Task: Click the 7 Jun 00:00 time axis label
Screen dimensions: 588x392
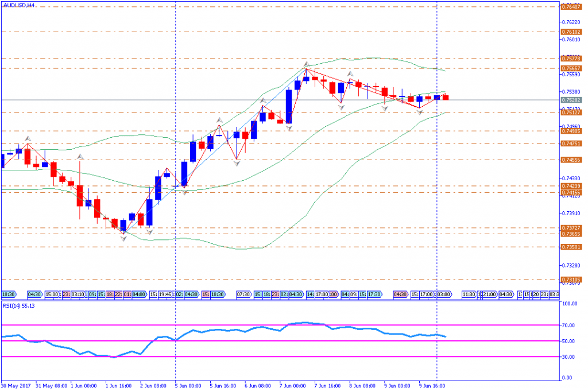Action: point(293,386)
